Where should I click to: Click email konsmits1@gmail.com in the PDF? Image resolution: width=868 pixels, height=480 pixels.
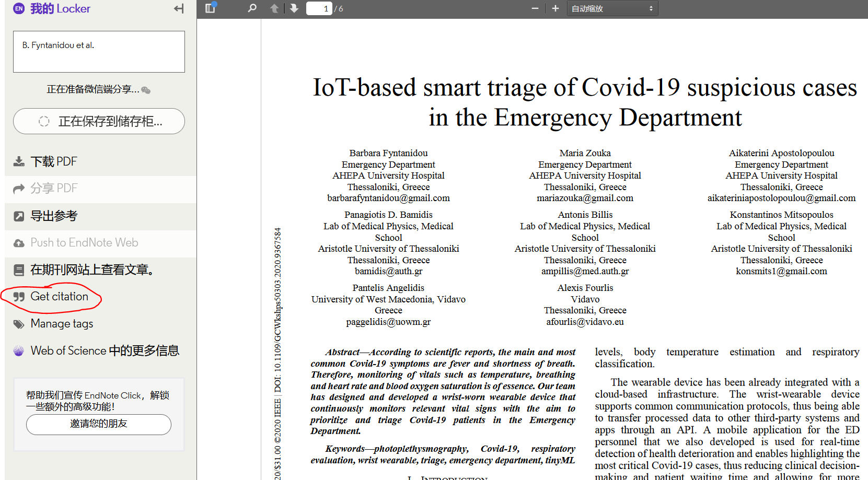(x=781, y=272)
